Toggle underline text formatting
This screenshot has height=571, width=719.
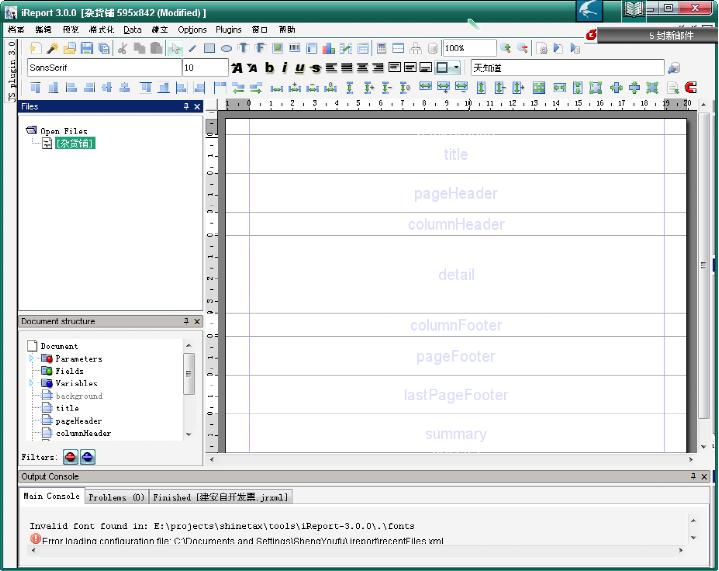click(299, 68)
